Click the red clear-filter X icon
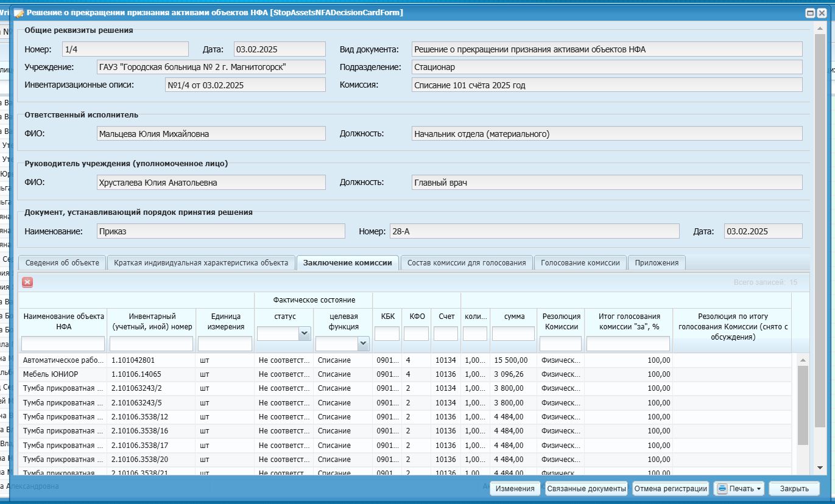Screen dimensions: 835x504 click(27, 282)
